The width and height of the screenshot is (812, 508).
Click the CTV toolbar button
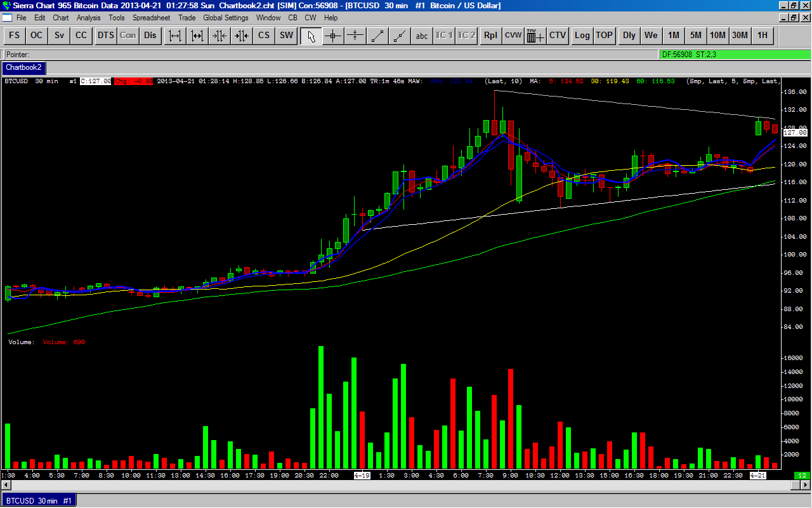point(557,36)
